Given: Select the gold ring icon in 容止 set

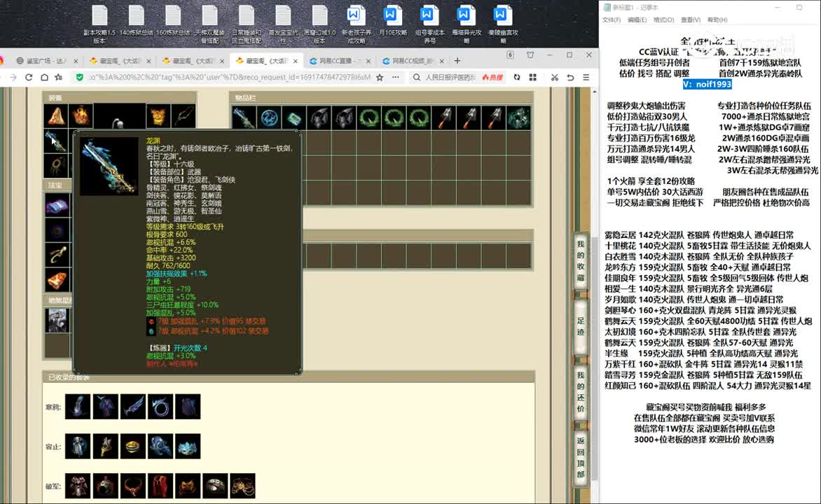Looking at the screenshot, I should click(x=133, y=447).
